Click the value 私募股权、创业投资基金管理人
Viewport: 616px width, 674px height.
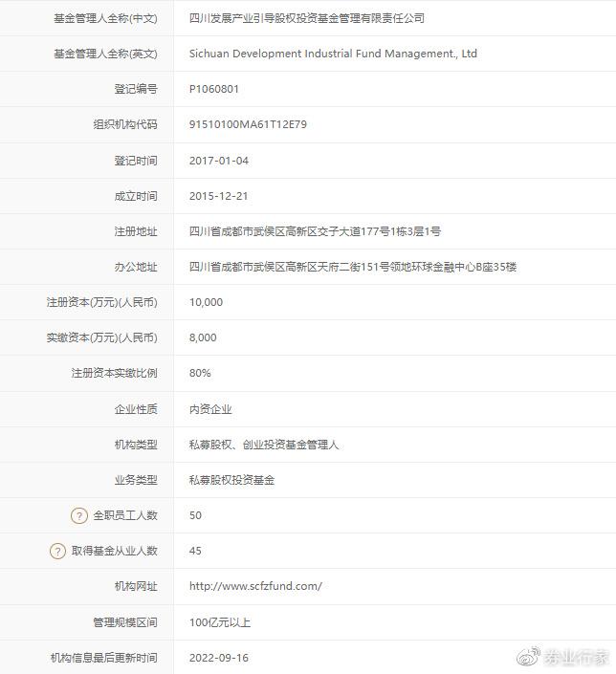[x=264, y=445]
